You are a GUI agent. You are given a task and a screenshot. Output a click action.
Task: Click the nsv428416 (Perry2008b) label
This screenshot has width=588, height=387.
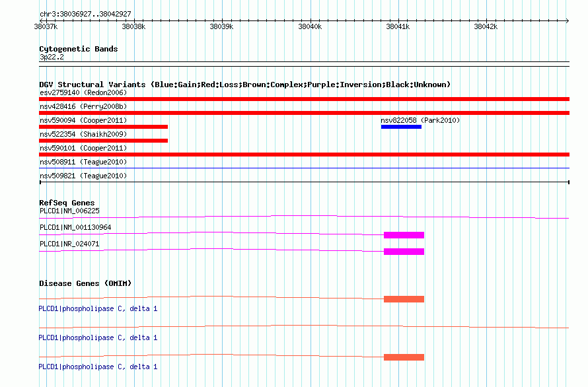tap(83, 106)
